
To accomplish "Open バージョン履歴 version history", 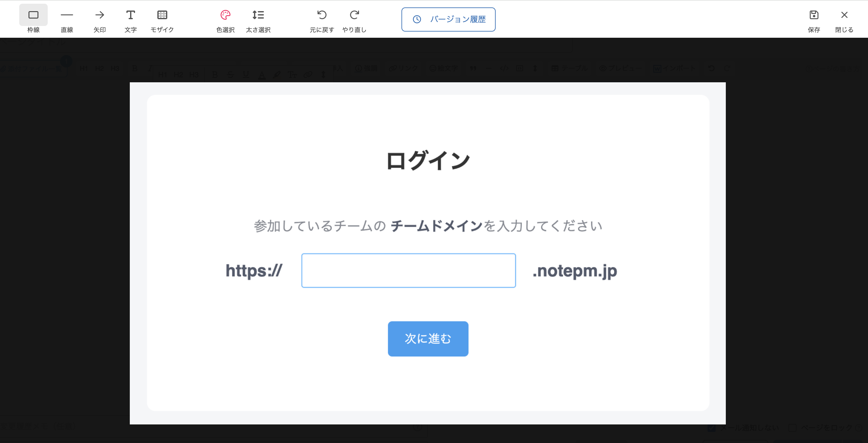I will pyautogui.click(x=448, y=19).
